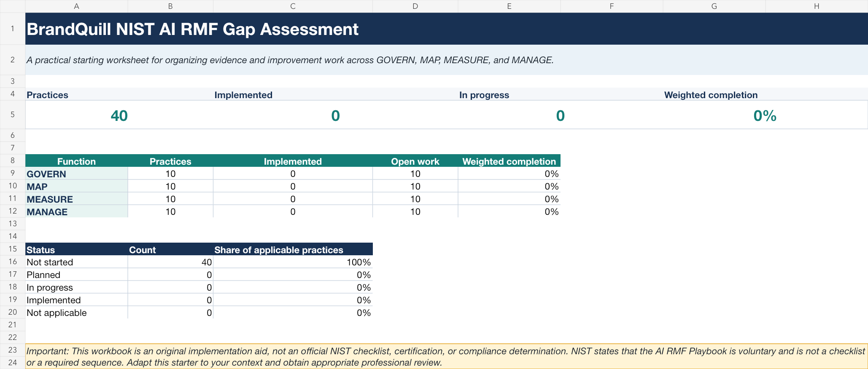Image resolution: width=868 pixels, height=369 pixels.
Task: Select the MEASURE implemented value cell
Action: tap(293, 199)
